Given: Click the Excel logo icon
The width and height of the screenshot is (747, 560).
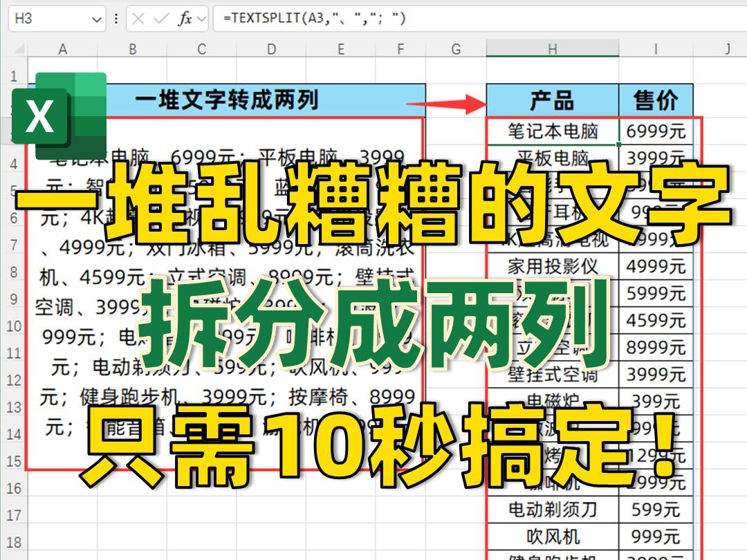Looking at the screenshot, I should click(59, 115).
